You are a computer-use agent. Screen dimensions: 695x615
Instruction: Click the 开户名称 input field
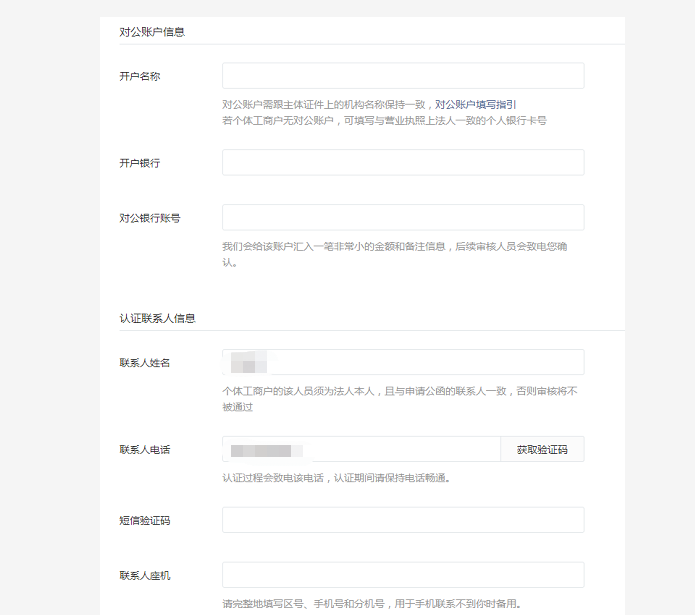pos(402,76)
